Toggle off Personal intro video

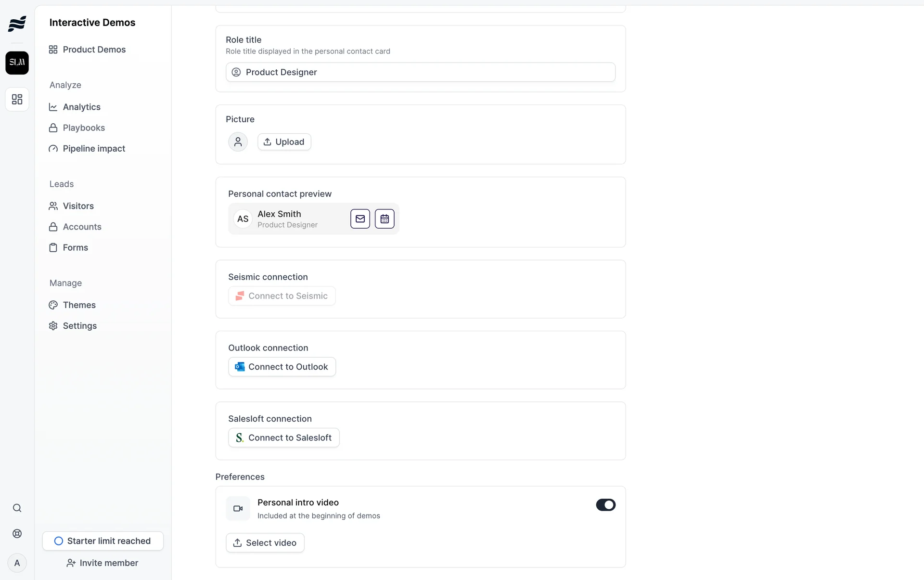pos(605,504)
